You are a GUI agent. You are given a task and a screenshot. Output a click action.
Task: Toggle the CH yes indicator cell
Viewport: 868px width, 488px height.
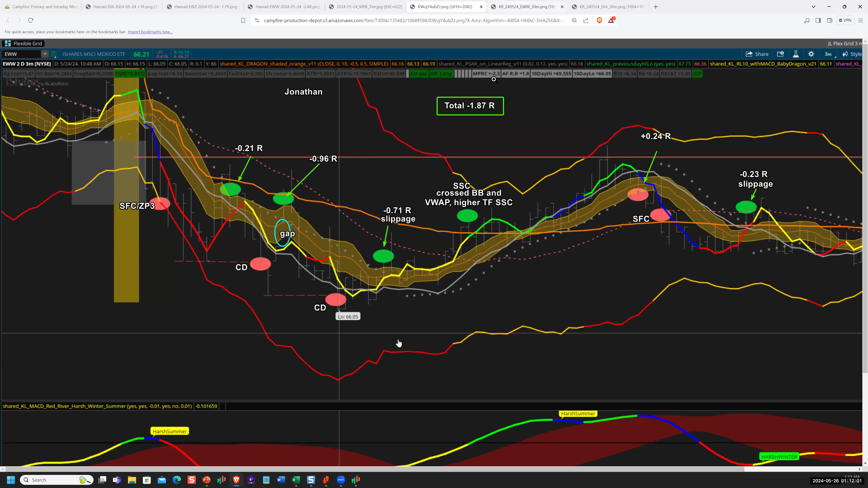[418, 73]
